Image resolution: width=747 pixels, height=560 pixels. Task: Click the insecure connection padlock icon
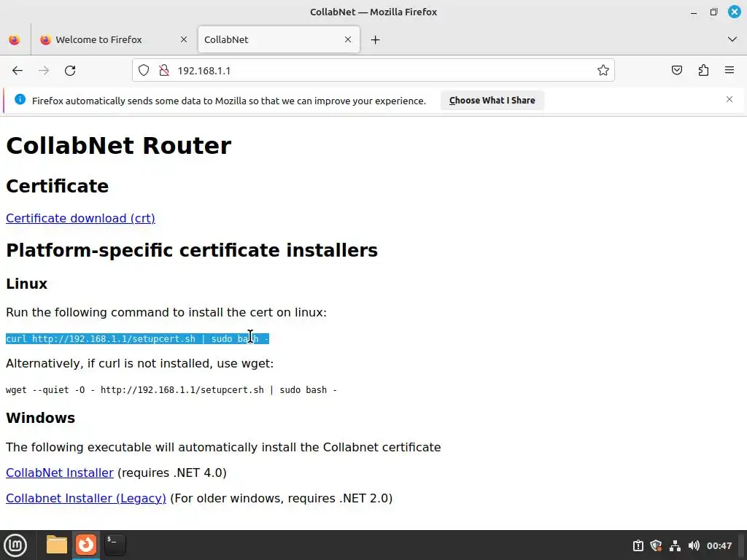(x=164, y=71)
